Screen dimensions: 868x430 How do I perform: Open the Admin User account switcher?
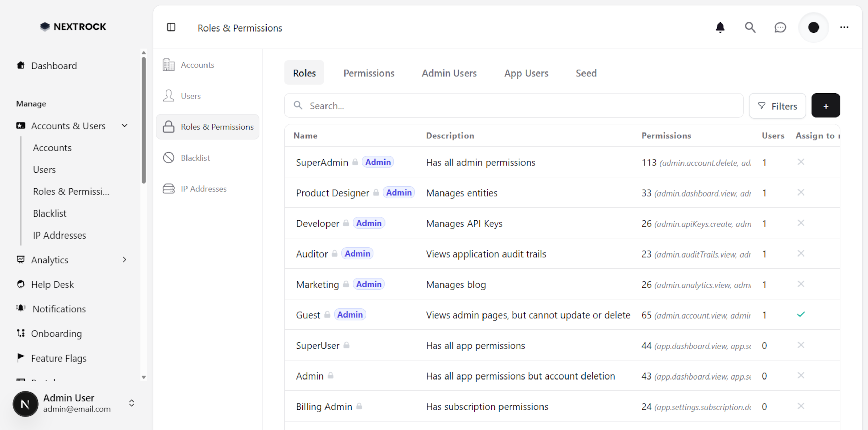coord(132,403)
